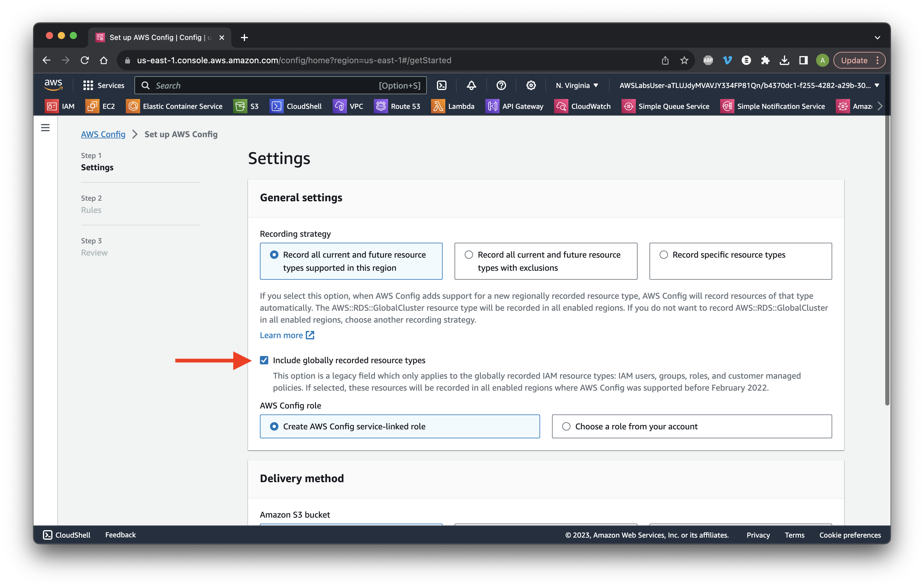Open the Route 53 shortcut
Screen dimensions: 924x588
pyautogui.click(x=397, y=106)
